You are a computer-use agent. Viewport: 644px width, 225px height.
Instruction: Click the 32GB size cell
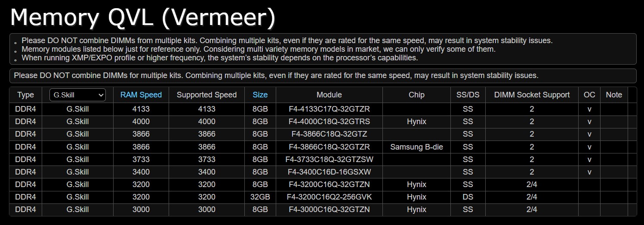(260, 197)
